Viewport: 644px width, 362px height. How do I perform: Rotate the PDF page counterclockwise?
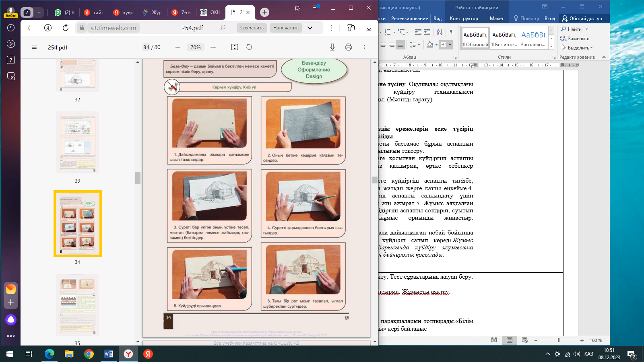249,47
